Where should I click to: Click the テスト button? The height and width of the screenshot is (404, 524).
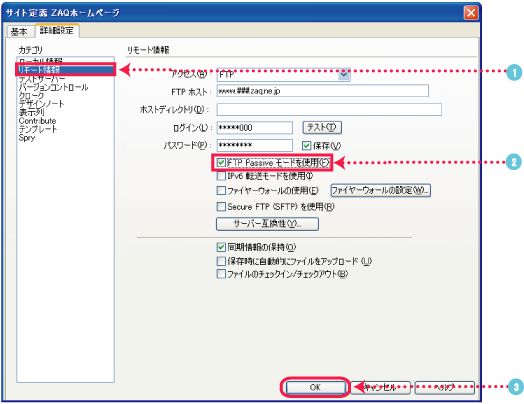pos(322,127)
